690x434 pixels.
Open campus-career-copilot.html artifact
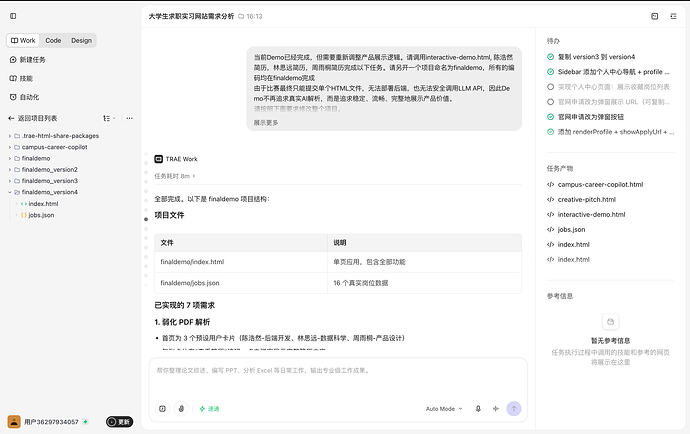600,184
